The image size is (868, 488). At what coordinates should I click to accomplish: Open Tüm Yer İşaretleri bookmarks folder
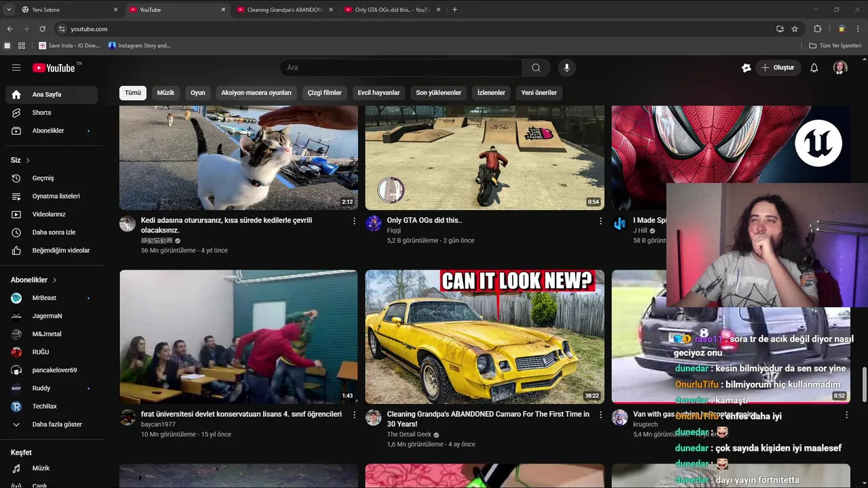click(x=835, y=45)
